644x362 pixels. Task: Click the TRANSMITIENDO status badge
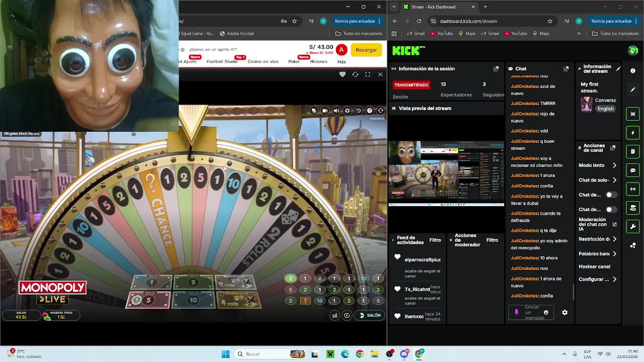click(412, 85)
